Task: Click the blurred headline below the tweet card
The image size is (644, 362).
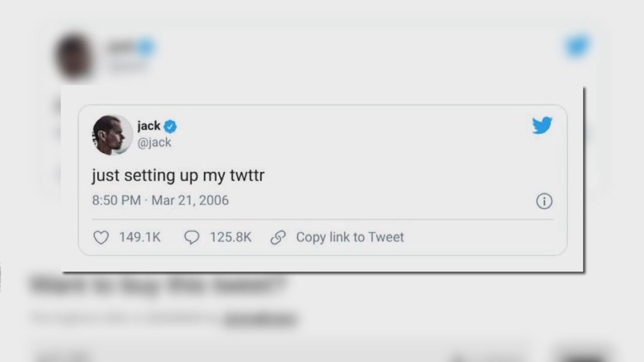Action: click(x=158, y=285)
